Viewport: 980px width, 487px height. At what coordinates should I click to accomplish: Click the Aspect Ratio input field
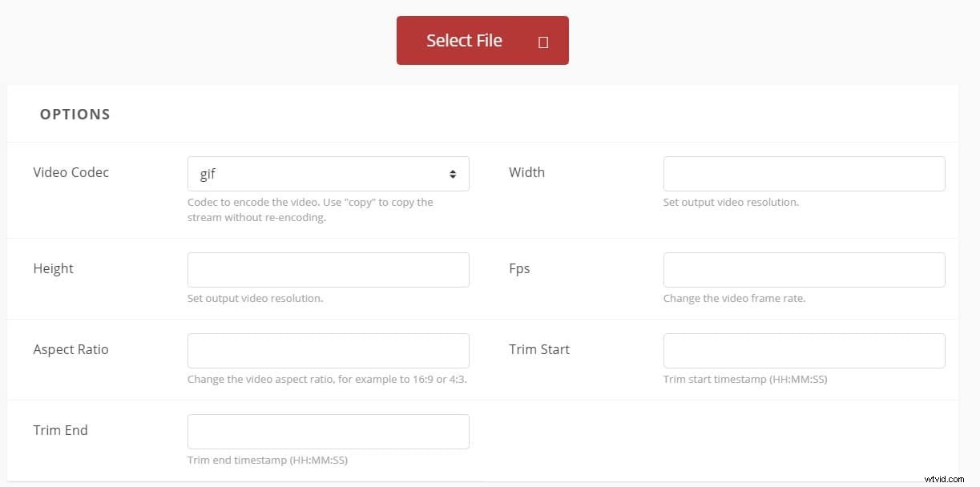[x=328, y=350]
